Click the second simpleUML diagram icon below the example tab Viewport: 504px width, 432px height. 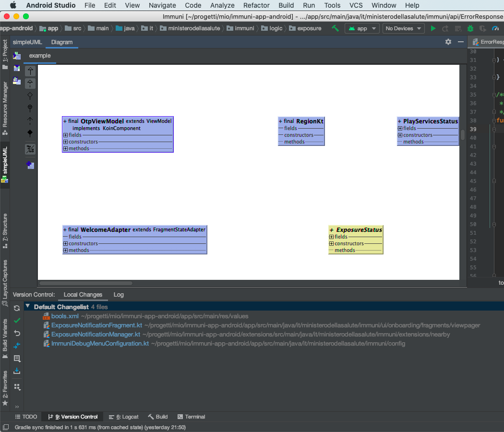point(17,68)
